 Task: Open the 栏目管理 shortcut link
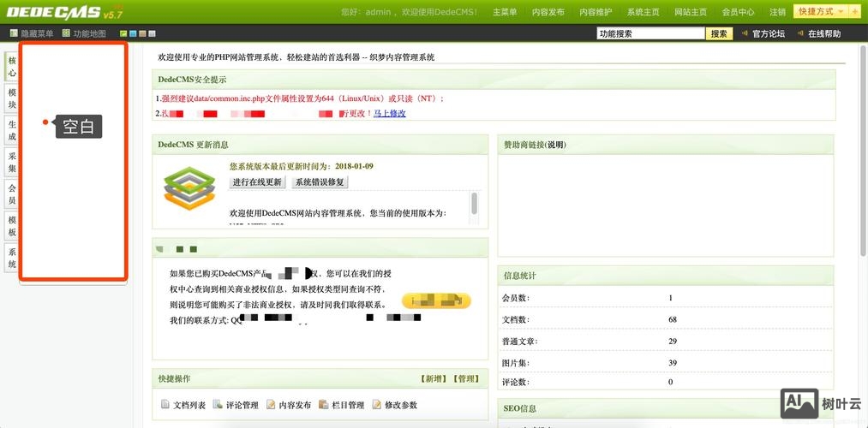pos(348,405)
